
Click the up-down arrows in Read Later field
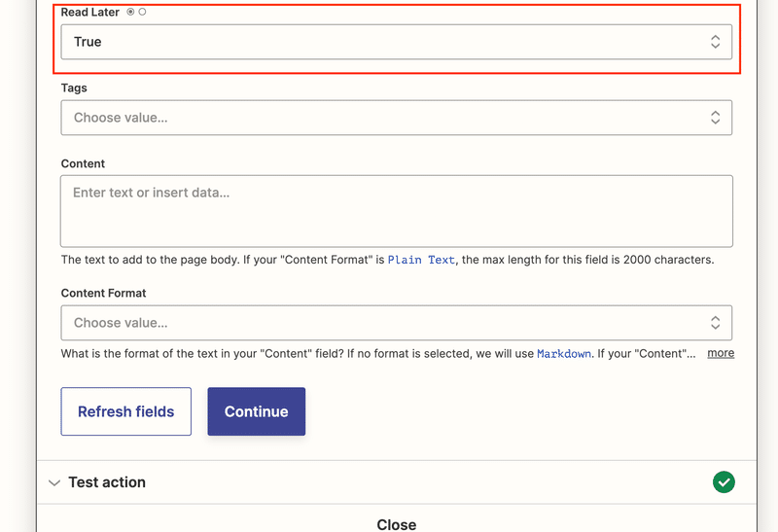pos(715,42)
